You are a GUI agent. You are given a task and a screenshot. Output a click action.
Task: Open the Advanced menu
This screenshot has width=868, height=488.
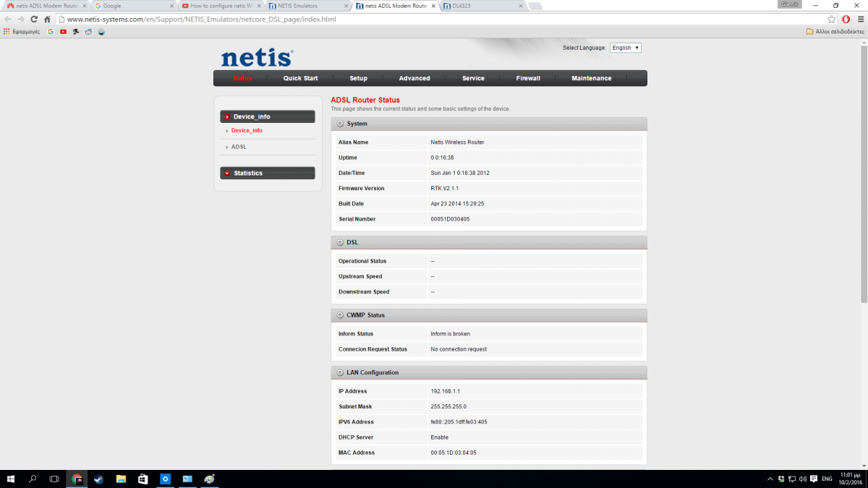pos(414,78)
